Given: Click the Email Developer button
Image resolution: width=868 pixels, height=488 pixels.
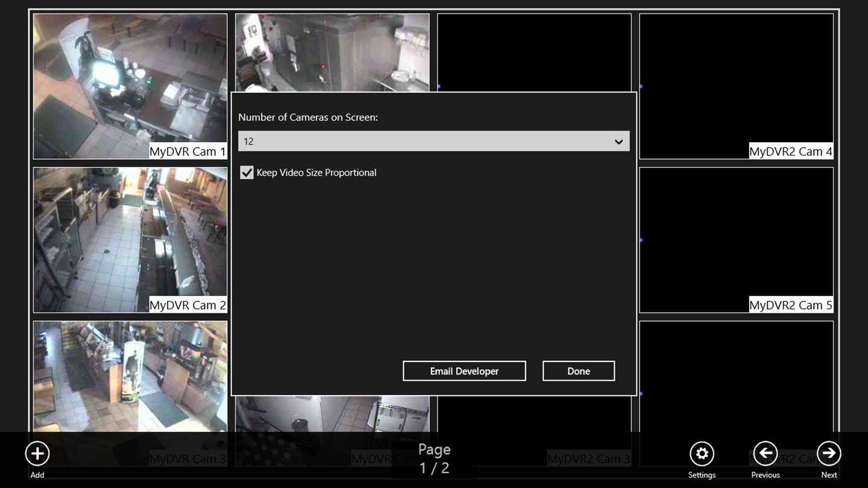Looking at the screenshot, I should tap(464, 371).
